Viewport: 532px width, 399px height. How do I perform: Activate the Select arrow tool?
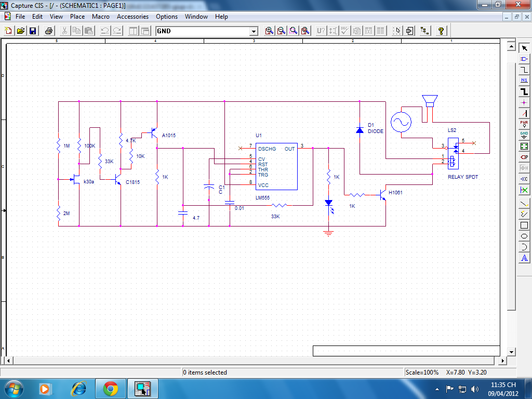(524, 48)
